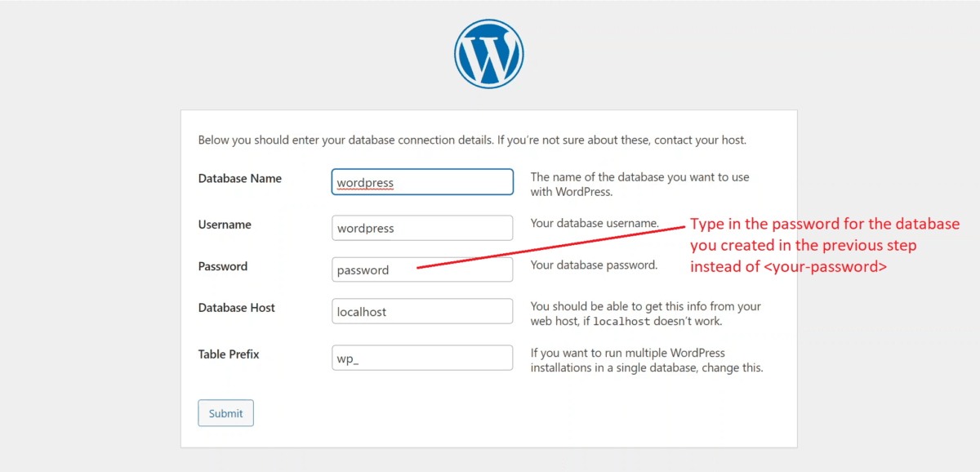
Task: Select the "Table Prefix" label
Action: point(229,354)
